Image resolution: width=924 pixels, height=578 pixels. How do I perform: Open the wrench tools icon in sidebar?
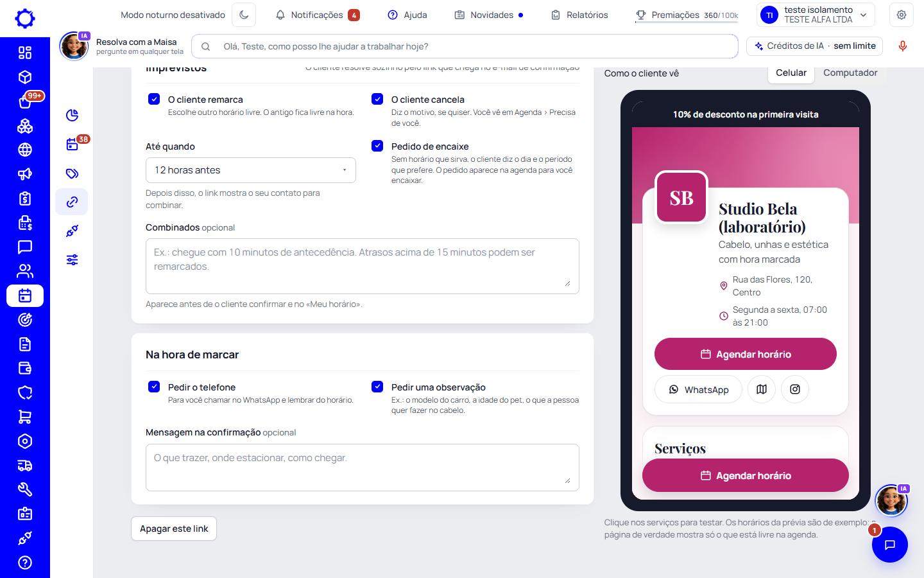(x=25, y=489)
